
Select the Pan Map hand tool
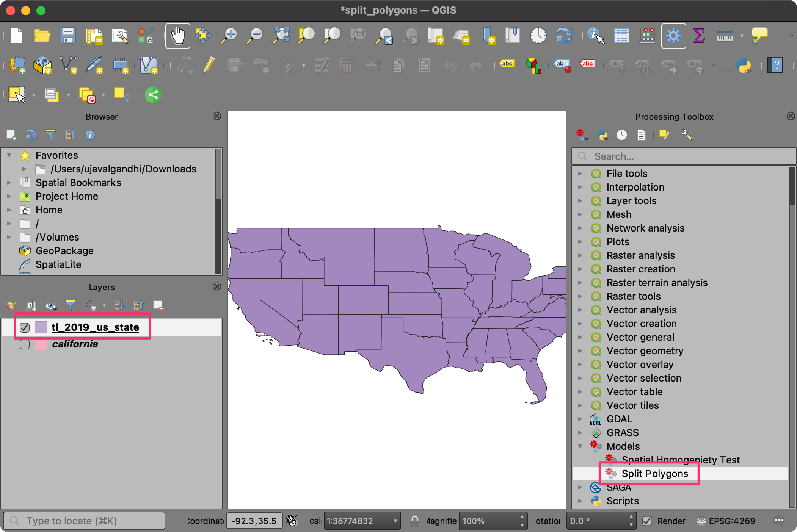point(177,36)
